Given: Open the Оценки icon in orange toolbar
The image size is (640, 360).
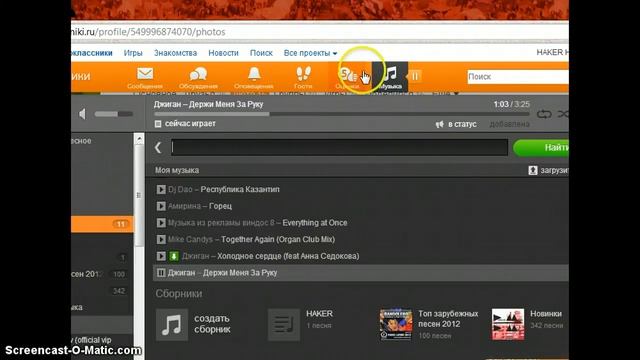Looking at the screenshot, I should point(348,77).
